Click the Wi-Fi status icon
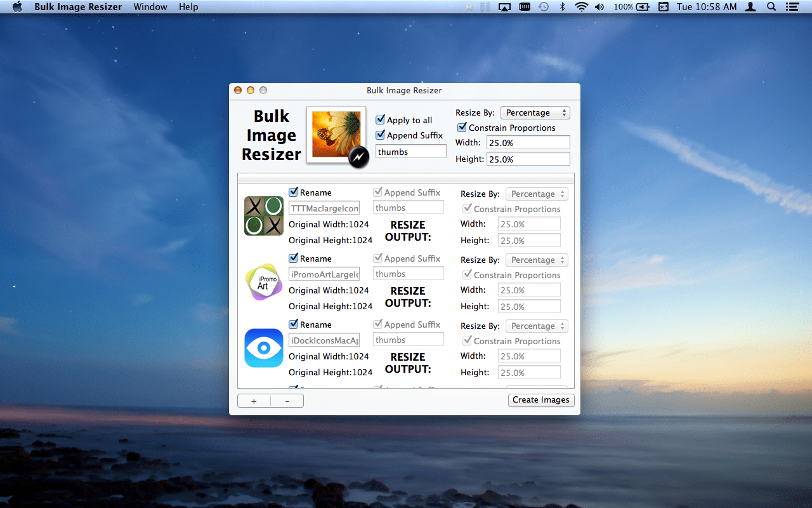Image resolution: width=812 pixels, height=508 pixels. pyautogui.click(x=580, y=7)
